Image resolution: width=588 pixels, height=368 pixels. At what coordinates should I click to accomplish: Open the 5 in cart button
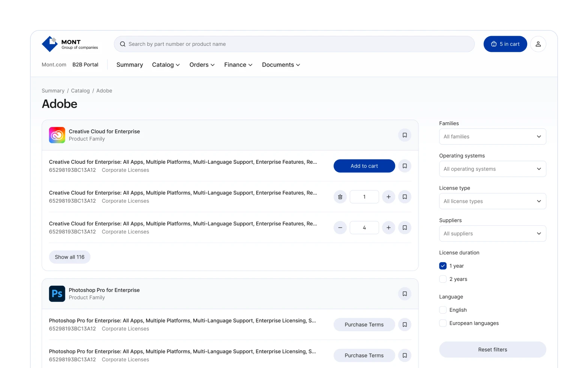click(x=505, y=44)
